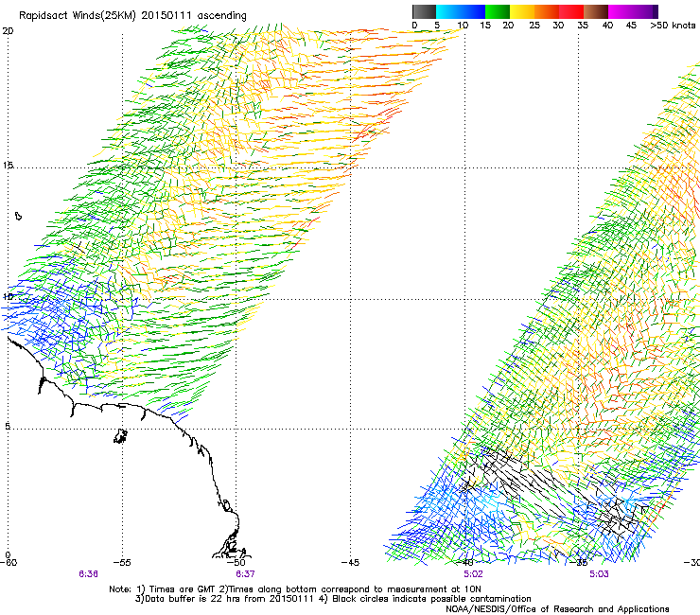Pick the gray 0–5 knots color segment

(x=424, y=11)
